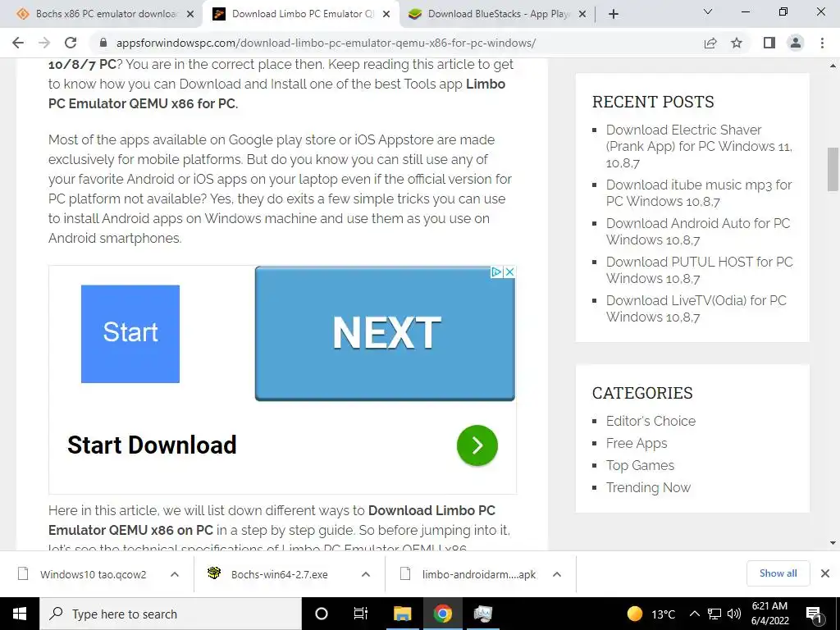Close the Download Limbo tab

click(386, 14)
